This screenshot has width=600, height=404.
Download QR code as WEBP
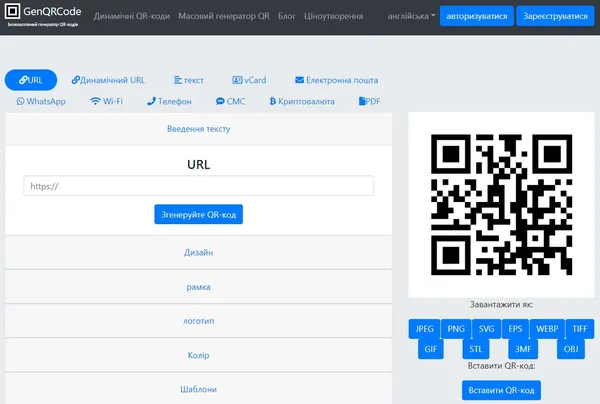tap(547, 329)
